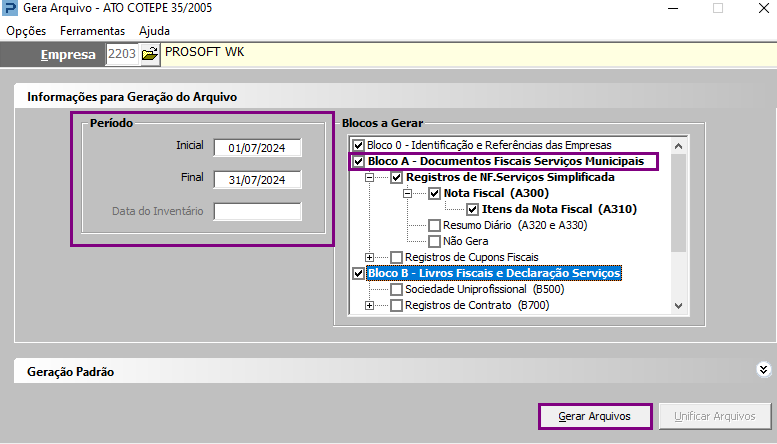Collapse Registros de NF.Serviços Simplificada node
The image size is (777, 444).
(x=370, y=177)
